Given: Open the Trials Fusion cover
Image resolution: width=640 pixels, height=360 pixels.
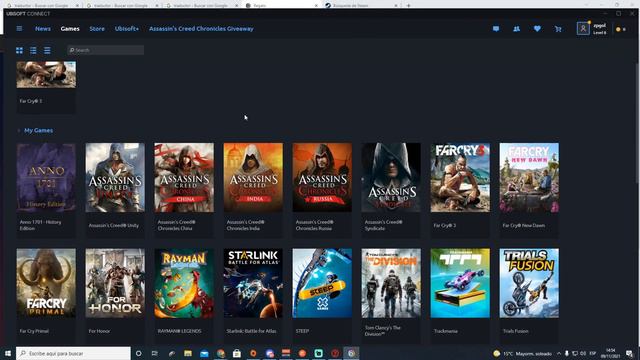Looking at the screenshot, I should [x=529, y=283].
